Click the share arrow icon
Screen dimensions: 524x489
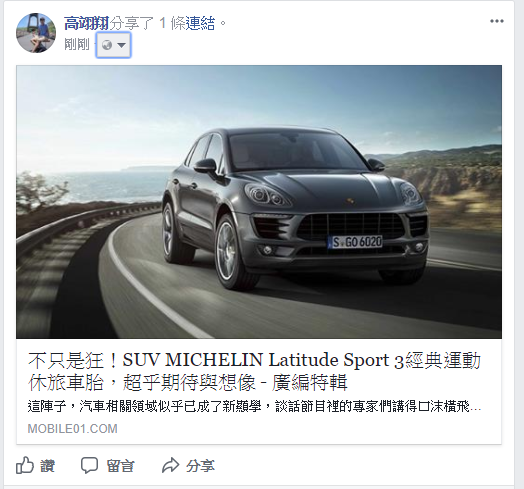pyautogui.click(x=170, y=465)
